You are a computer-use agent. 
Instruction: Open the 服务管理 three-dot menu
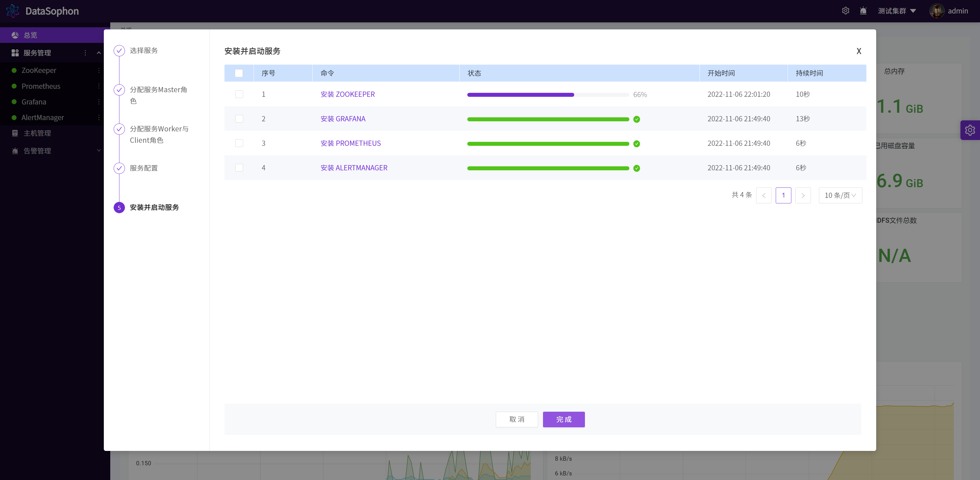(x=85, y=52)
